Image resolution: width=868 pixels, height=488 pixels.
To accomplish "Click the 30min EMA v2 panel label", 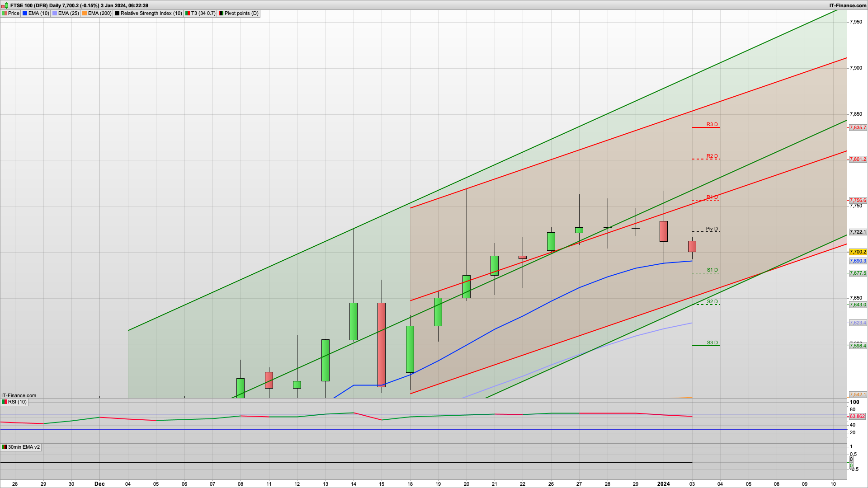I will [x=24, y=447].
